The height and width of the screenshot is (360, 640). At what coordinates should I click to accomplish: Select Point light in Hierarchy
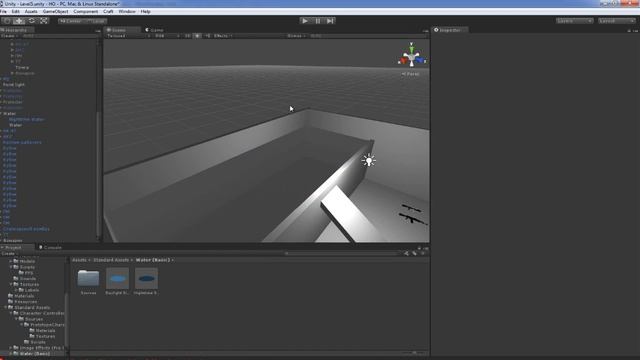(x=14, y=84)
